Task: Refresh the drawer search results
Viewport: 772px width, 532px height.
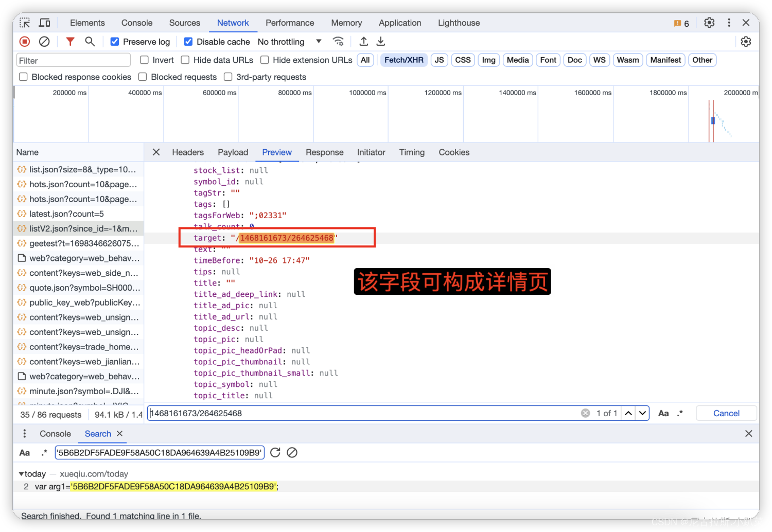Action: tap(275, 453)
